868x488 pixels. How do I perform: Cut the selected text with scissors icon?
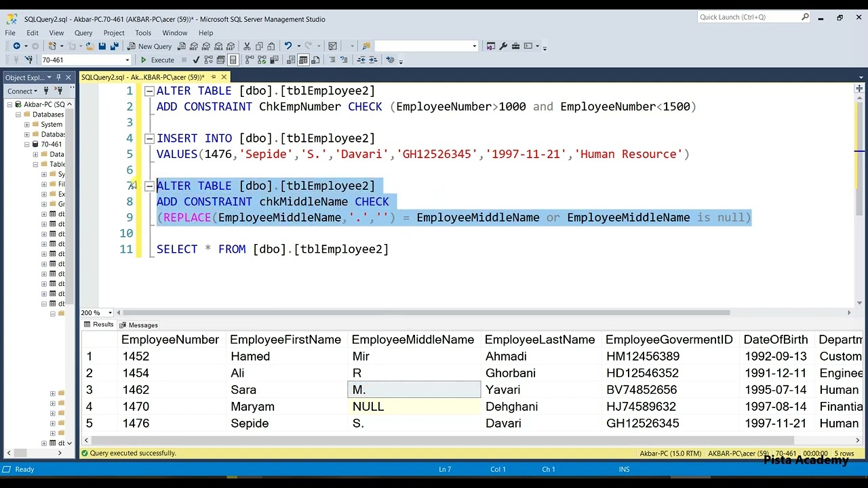click(x=247, y=46)
